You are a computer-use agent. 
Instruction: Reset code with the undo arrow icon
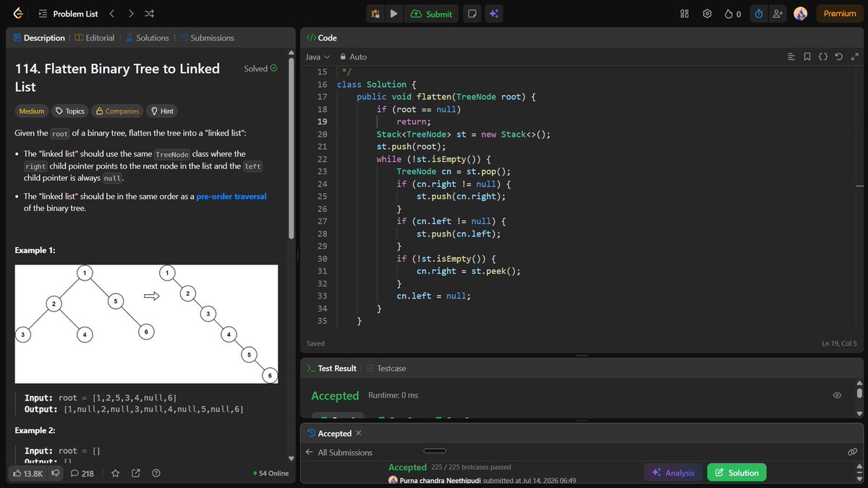click(x=839, y=56)
